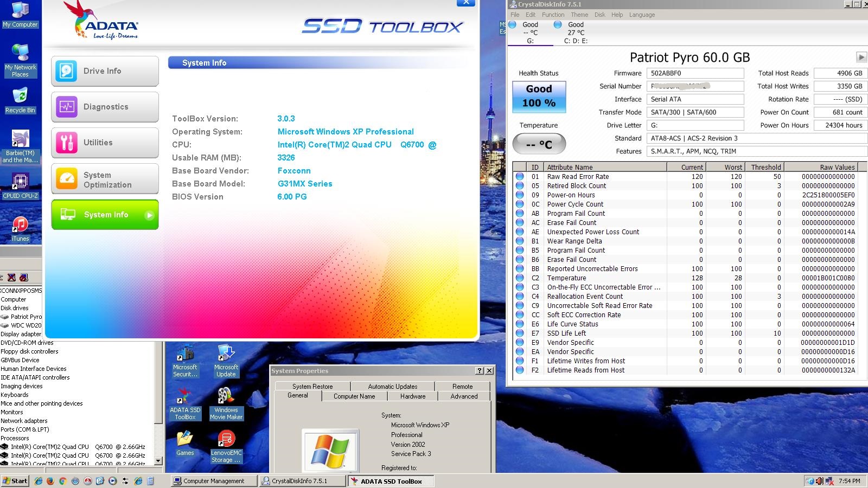The width and height of the screenshot is (868, 488).
Task: Click the Good 100% health status button
Action: (539, 97)
